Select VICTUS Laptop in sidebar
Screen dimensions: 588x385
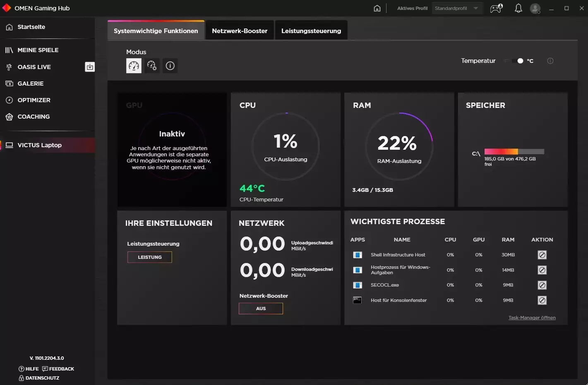[x=48, y=145]
